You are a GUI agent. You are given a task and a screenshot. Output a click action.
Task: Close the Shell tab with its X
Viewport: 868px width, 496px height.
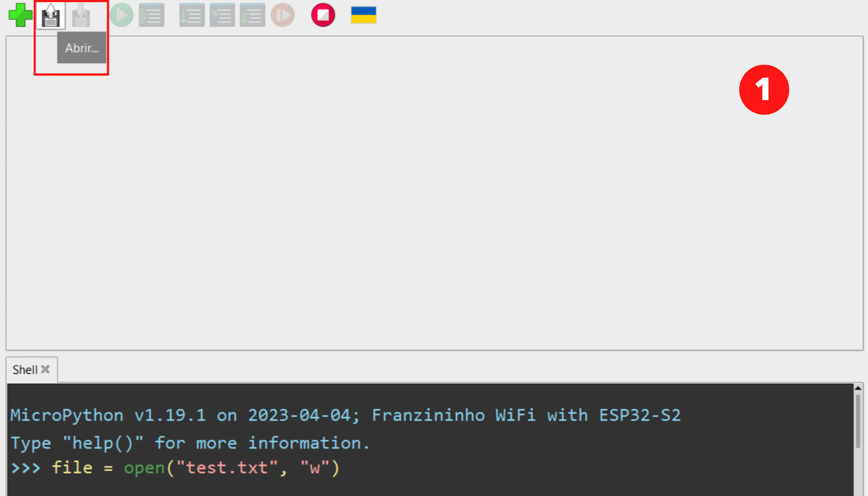(46, 370)
